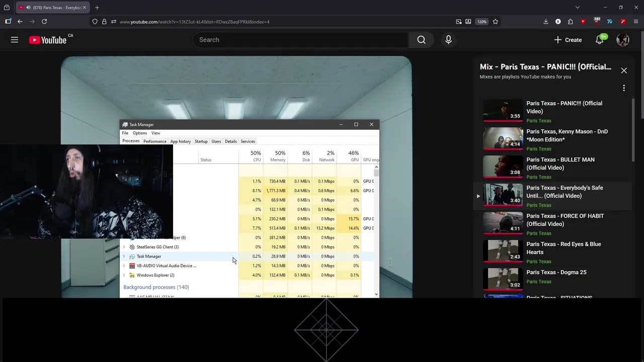This screenshot has height=362, width=644.
Task: Focus the YouTube Search field
Action: [301, 40]
